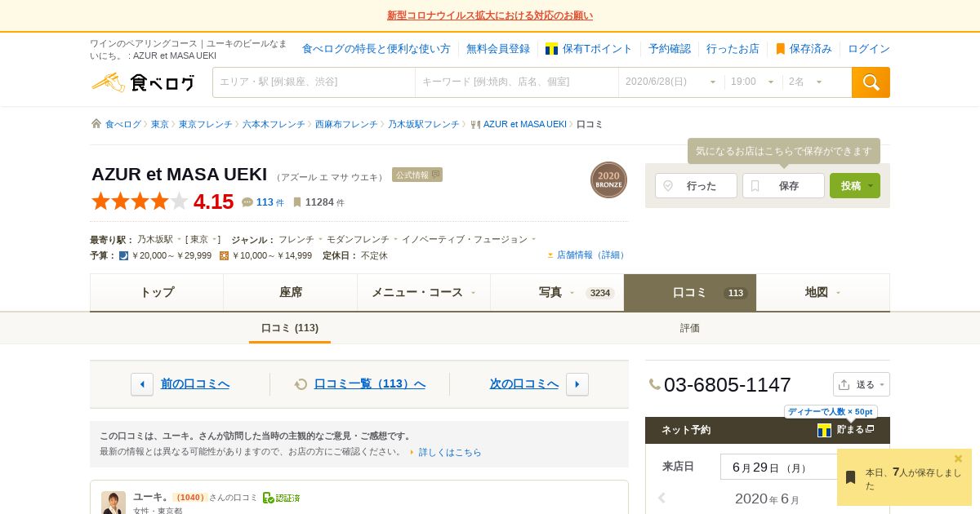980x514 pixels.
Task: Click 行ったお店 link
Action: (733, 49)
